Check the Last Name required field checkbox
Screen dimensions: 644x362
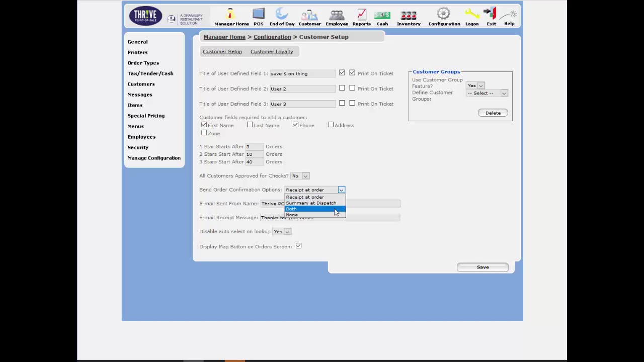(x=250, y=125)
